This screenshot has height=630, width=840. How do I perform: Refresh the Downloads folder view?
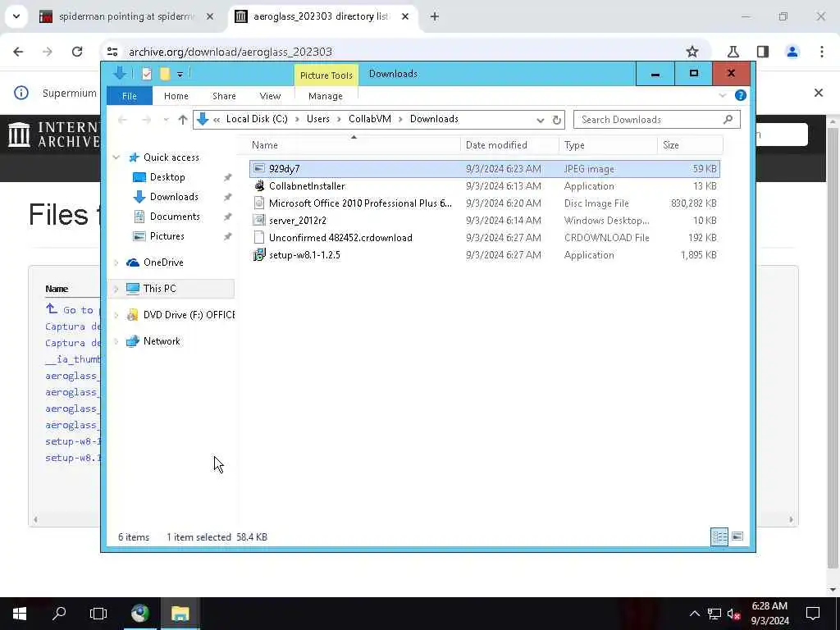[557, 120]
